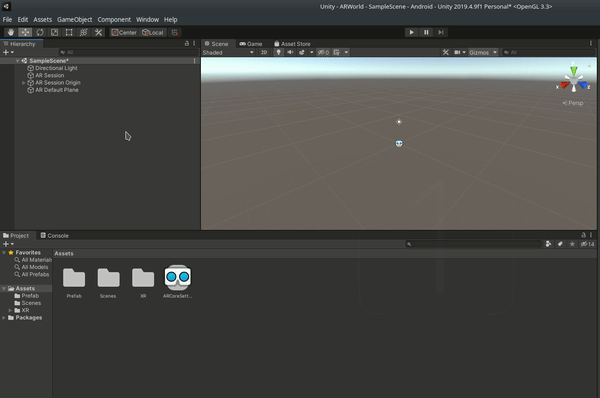The width and height of the screenshot is (600, 398).
Task: Open grid settings dropdown arrow
Action: [346, 52]
